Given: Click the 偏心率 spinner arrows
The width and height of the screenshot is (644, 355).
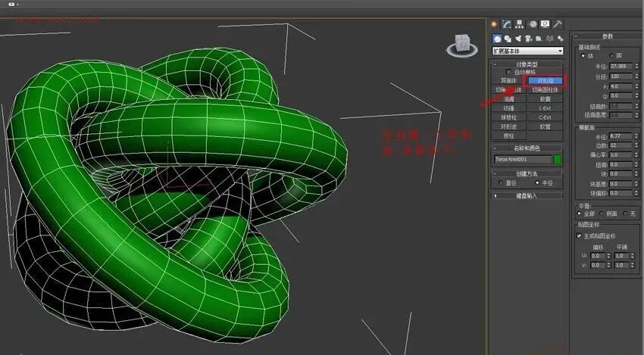Looking at the screenshot, I should (x=636, y=155).
